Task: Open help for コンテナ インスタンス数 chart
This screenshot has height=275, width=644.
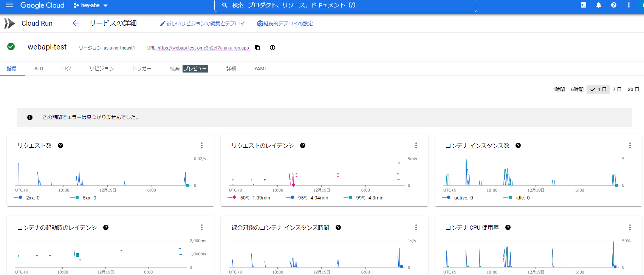Action: tap(518, 145)
